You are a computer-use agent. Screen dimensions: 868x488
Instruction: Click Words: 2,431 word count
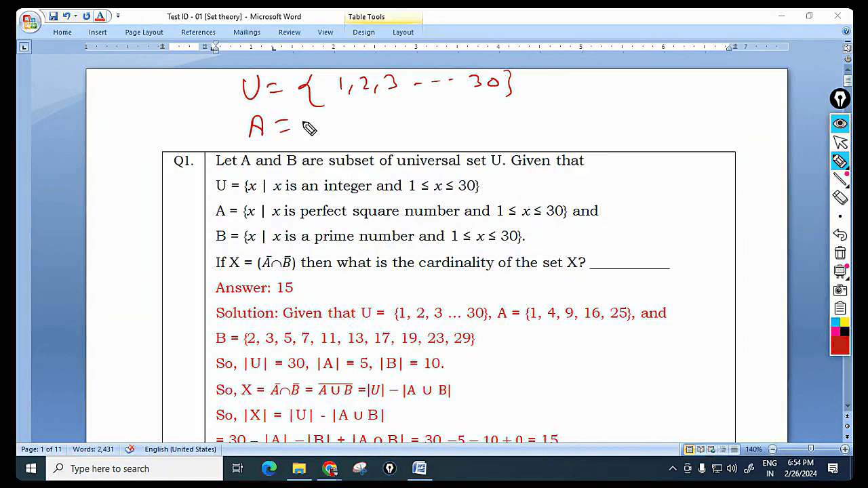94,449
